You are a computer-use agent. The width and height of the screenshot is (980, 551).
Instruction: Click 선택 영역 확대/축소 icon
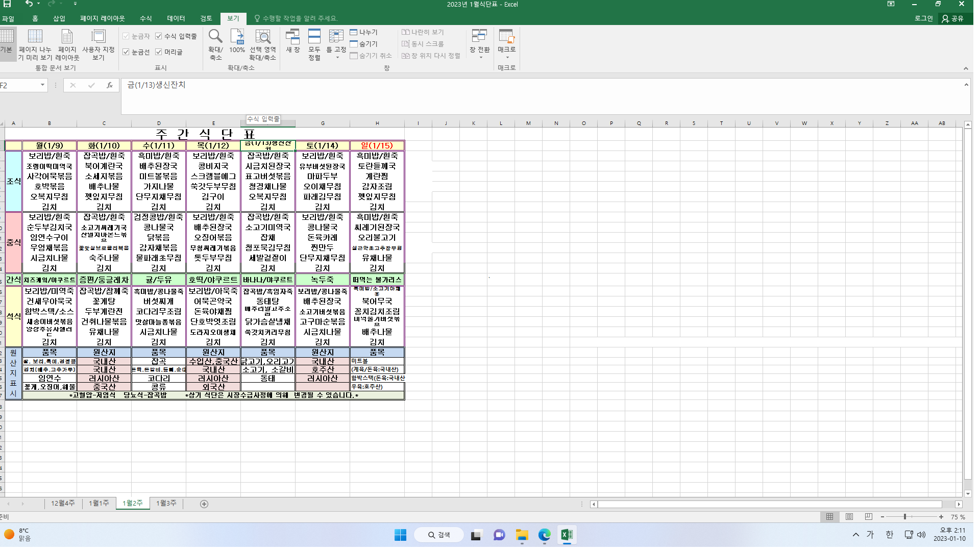(x=262, y=37)
